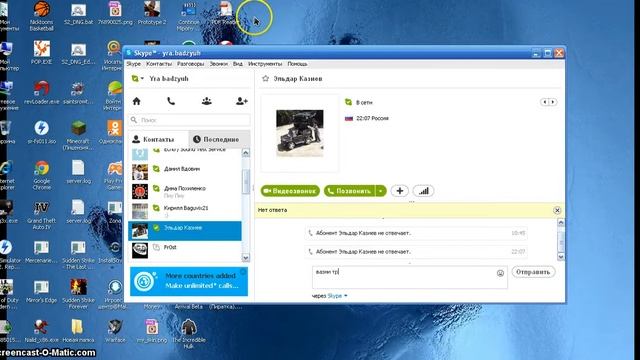Click the call quality signal bars button
This screenshot has height=360, width=640.
tap(424, 191)
